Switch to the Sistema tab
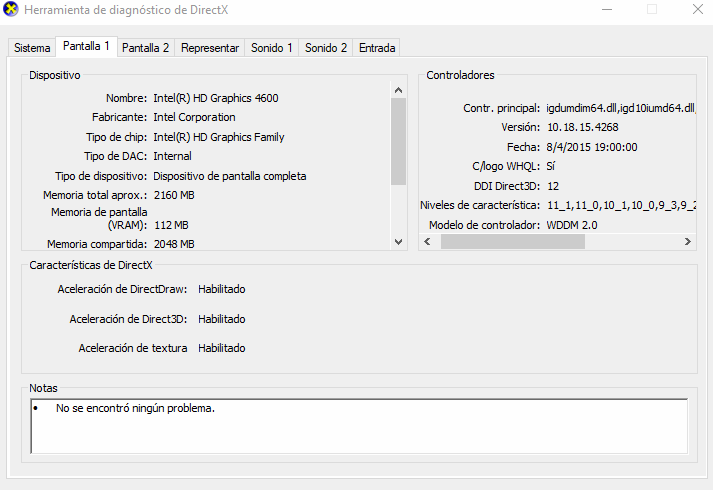The height and width of the screenshot is (490, 713). click(32, 48)
